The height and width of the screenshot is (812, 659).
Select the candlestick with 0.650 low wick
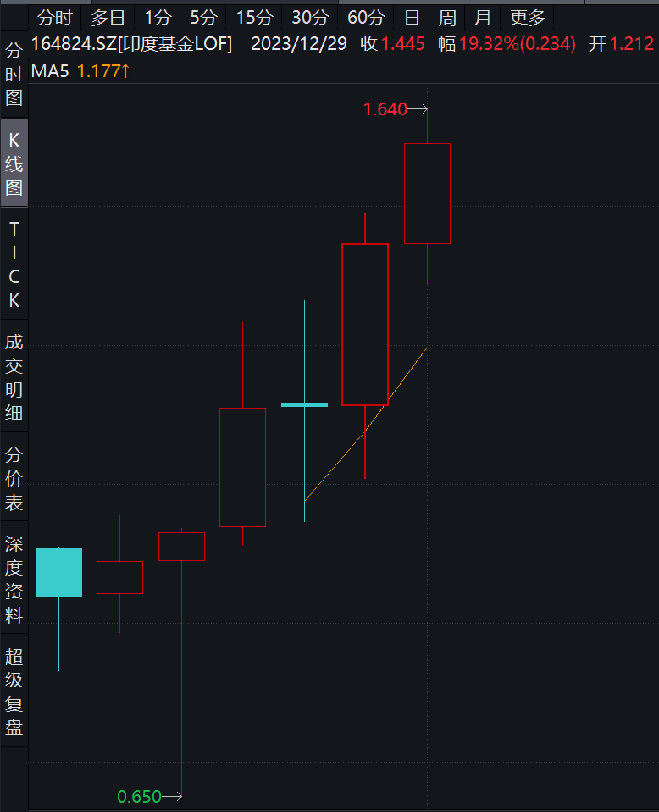pyautogui.click(x=182, y=547)
